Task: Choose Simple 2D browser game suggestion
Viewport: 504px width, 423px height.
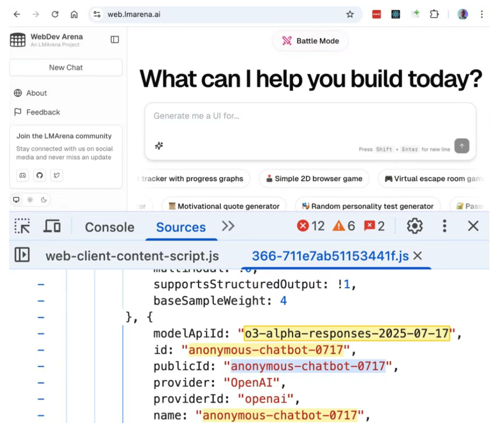Action: [x=314, y=179]
